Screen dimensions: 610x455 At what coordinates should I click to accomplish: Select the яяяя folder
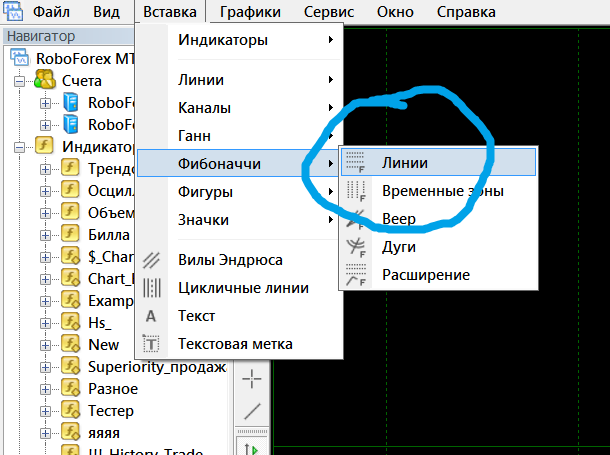[104, 433]
